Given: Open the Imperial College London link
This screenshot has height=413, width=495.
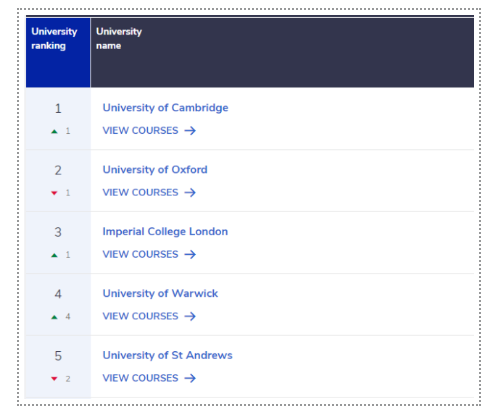Looking at the screenshot, I should [165, 232].
